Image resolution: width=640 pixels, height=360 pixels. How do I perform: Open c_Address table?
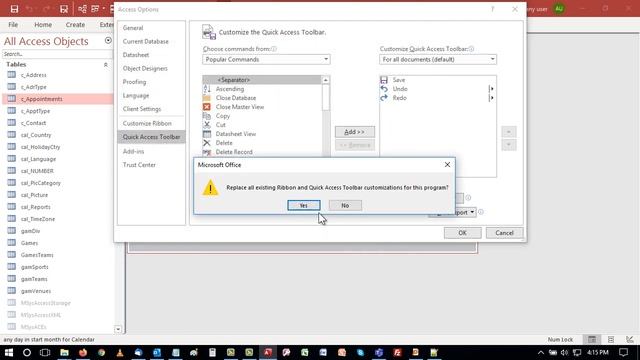point(33,75)
